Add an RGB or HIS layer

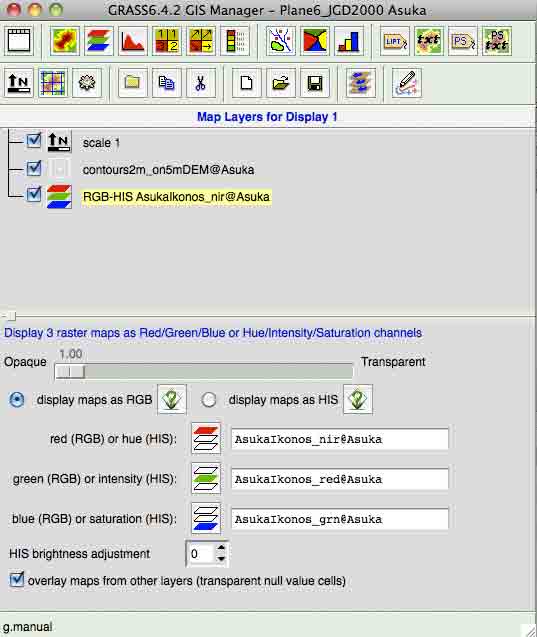click(98, 41)
